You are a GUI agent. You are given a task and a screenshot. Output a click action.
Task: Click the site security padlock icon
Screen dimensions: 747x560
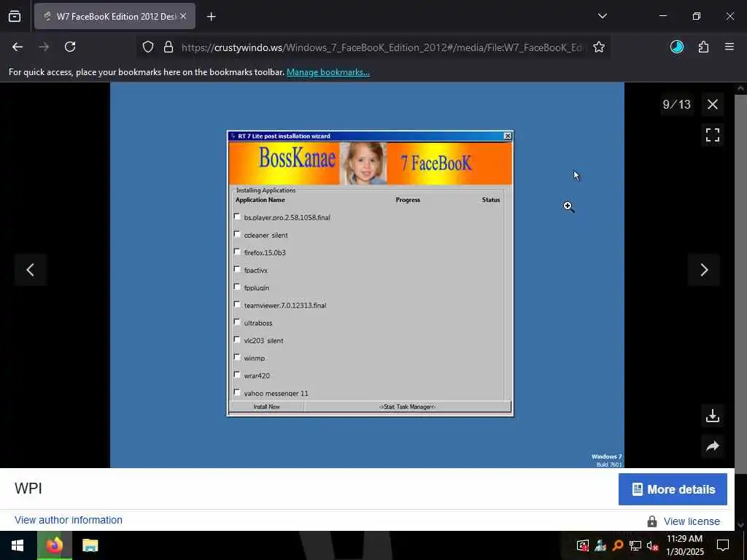point(169,47)
